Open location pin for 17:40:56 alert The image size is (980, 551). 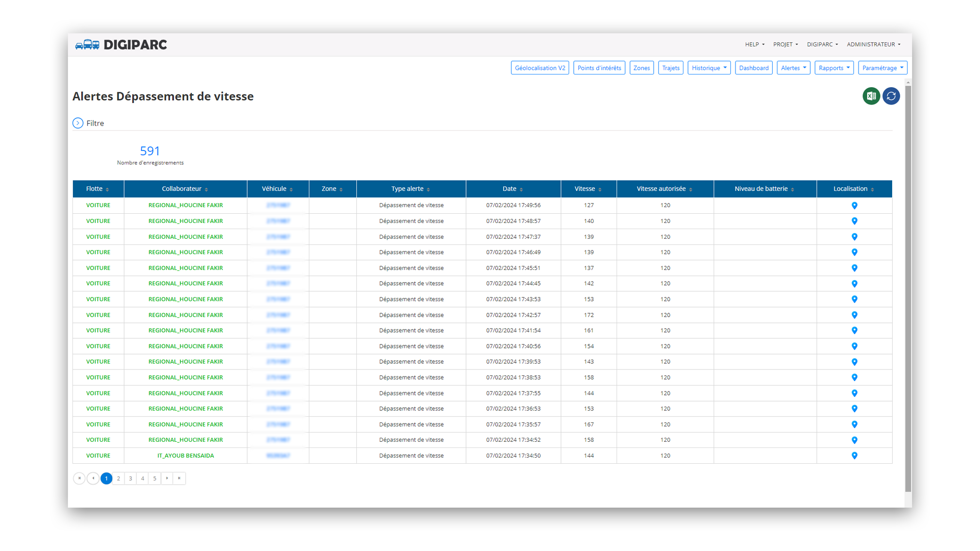pyautogui.click(x=854, y=346)
